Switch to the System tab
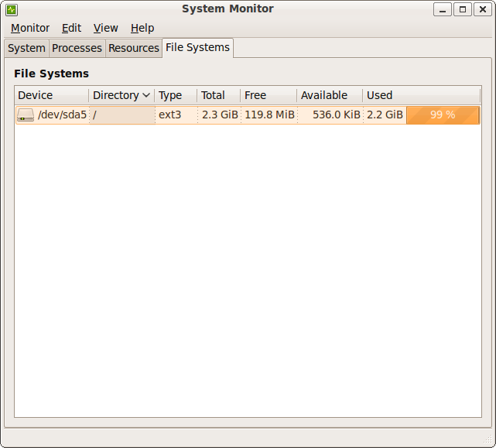 coord(26,49)
